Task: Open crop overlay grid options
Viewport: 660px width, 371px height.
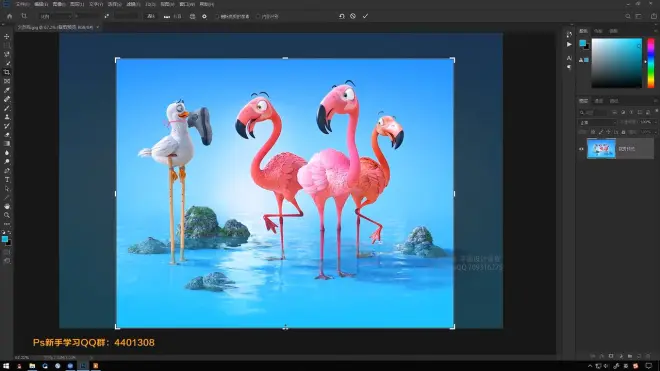Action: (x=192, y=16)
